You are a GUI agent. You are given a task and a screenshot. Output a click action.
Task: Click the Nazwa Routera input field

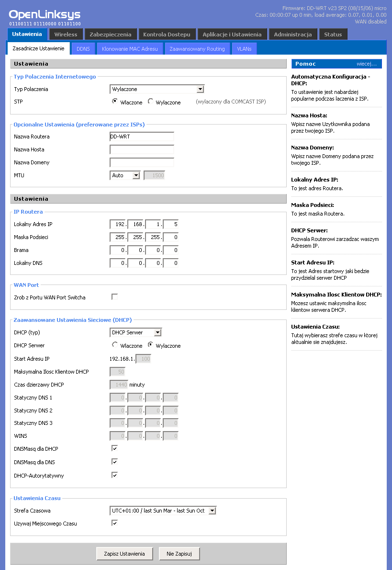[x=142, y=137]
